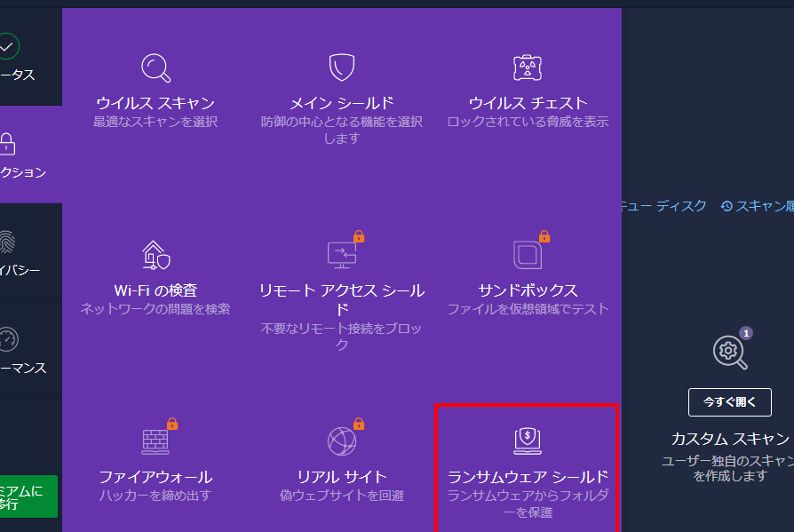The height and width of the screenshot is (532, 794).
Task: Select the ランサムウェア シールド title text
Action: point(528,477)
